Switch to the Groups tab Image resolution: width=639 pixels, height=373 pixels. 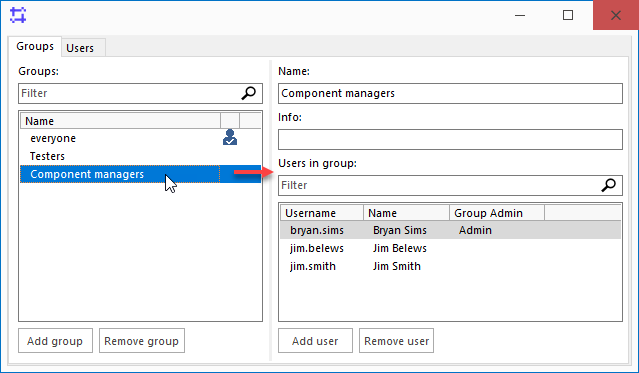[35, 46]
